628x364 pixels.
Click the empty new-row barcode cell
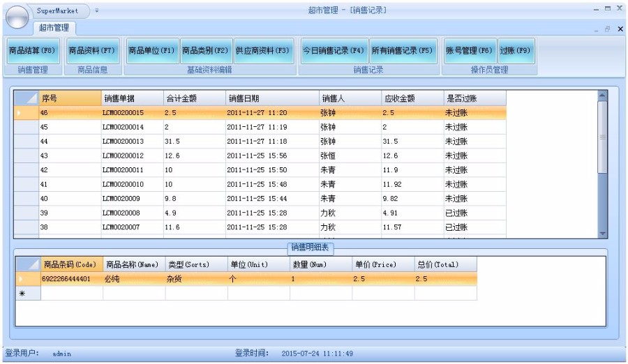(x=72, y=293)
